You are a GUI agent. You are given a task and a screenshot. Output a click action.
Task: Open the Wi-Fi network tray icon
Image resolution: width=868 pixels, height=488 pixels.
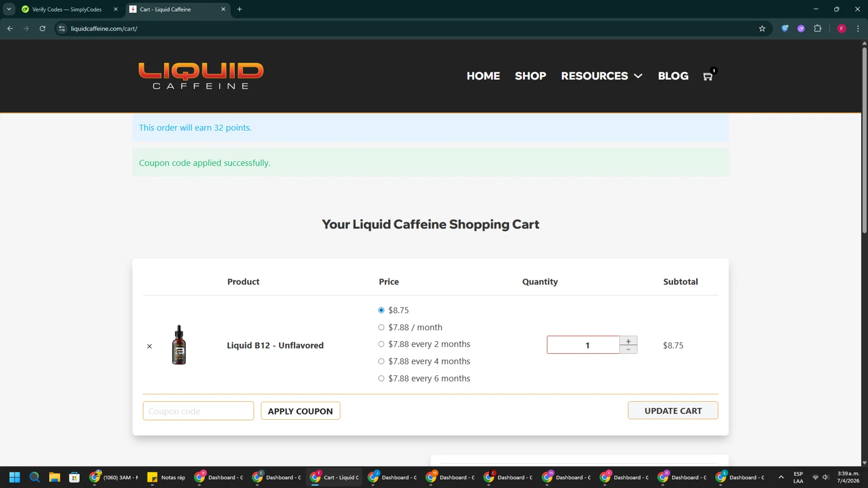815,478
